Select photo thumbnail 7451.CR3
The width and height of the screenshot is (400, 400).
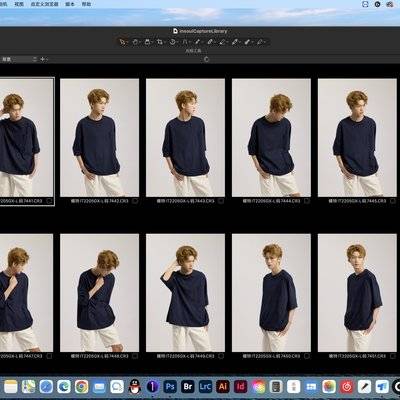pos(357,293)
